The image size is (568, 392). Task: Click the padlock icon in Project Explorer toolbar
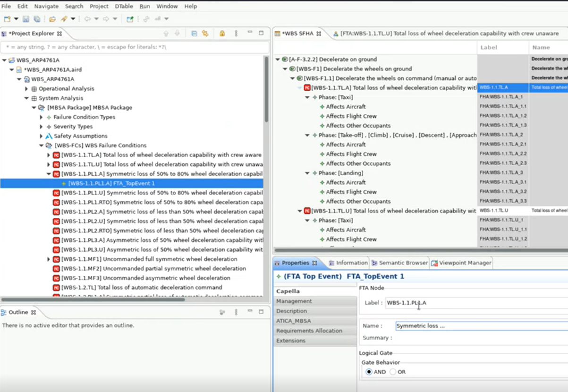point(222,34)
